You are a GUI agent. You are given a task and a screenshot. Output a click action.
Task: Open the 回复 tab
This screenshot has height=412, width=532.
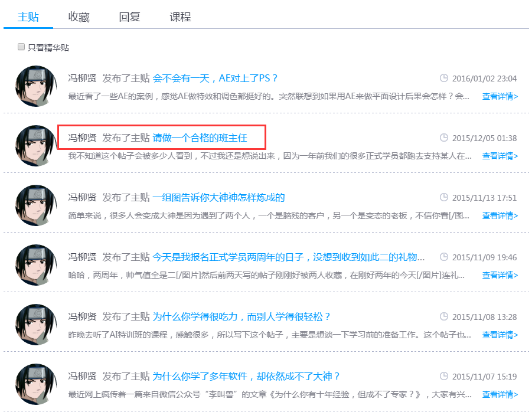[128, 17]
